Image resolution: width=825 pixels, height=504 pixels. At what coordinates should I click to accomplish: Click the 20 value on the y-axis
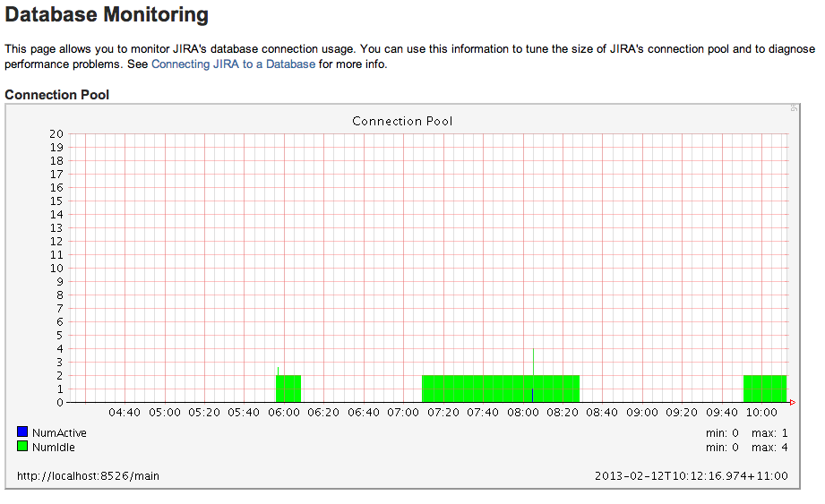(56, 134)
